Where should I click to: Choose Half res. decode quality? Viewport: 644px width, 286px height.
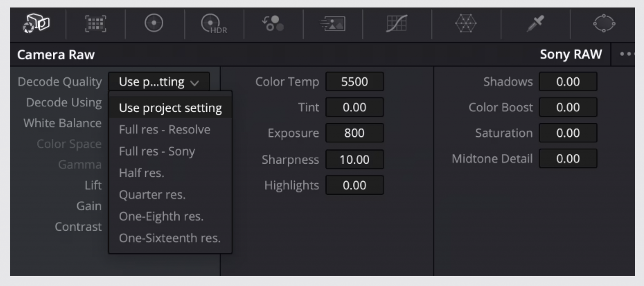point(141,173)
